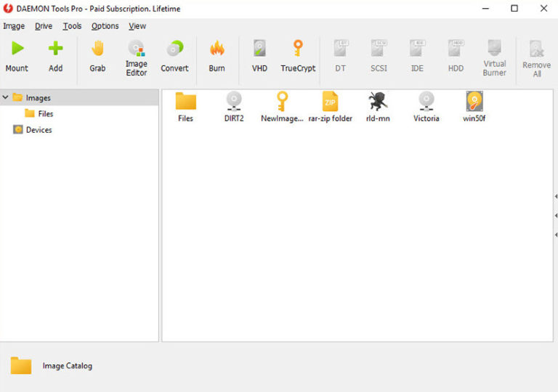This screenshot has height=392, width=558.
Task: Click the Burn flame icon
Action: [x=217, y=48]
